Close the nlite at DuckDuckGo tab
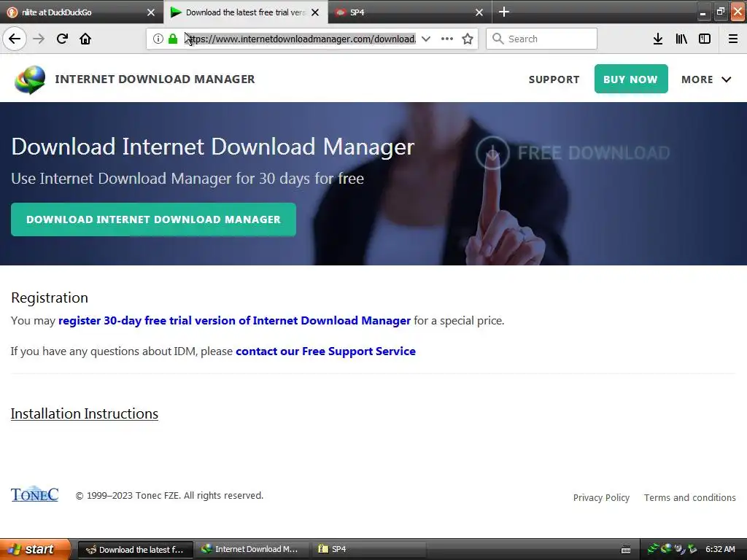Screen dimensions: 747x560 coord(151,12)
